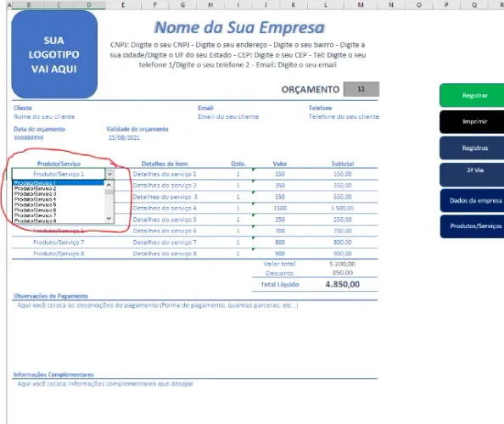Select the Valor total 5.200,00 cell

pos(342,264)
